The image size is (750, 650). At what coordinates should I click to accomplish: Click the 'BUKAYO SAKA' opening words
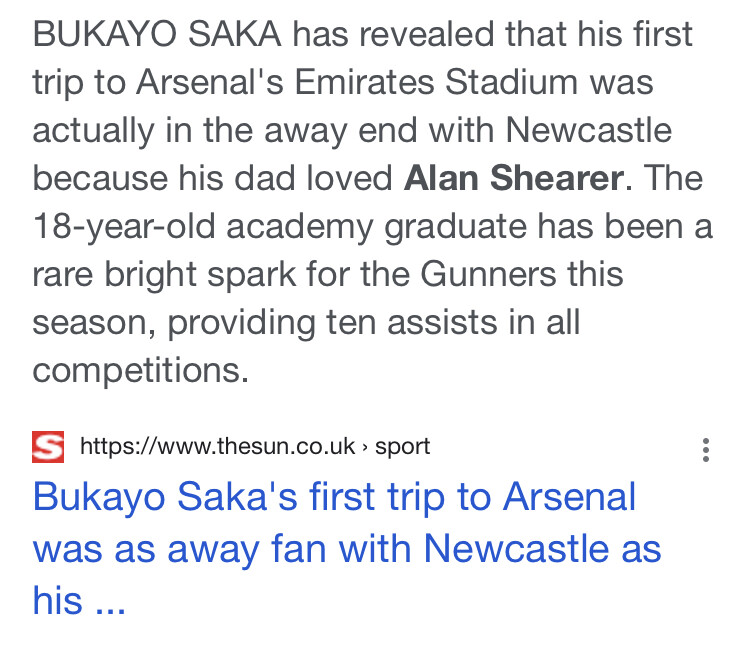coord(157,34)
